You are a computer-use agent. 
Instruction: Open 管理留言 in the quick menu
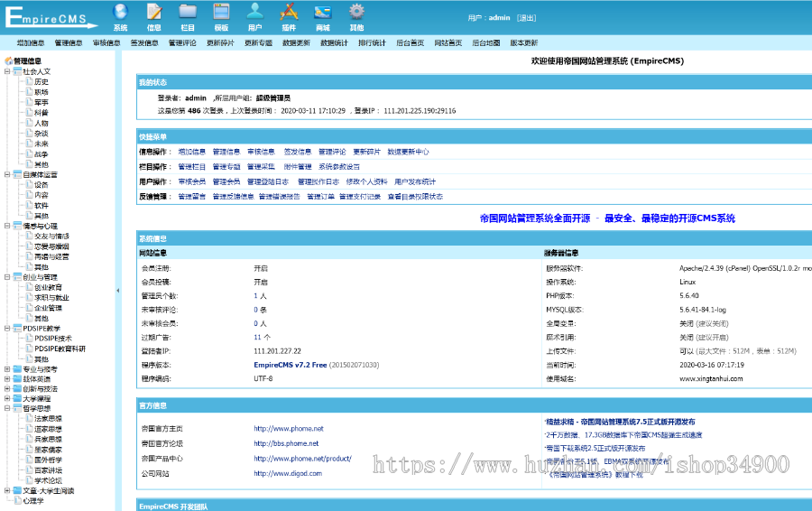(x=191, y=197)
